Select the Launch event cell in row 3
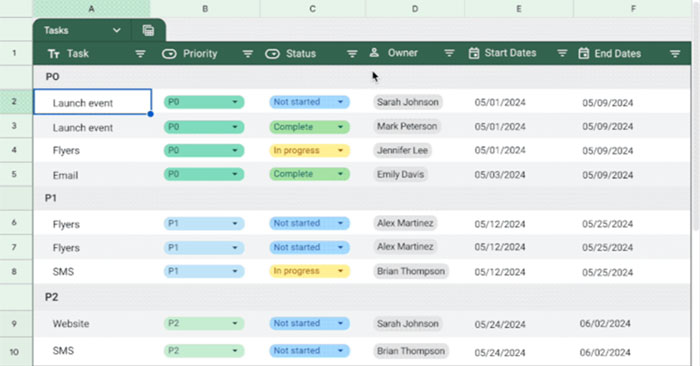700x366 pixels. tap(92, 127)
